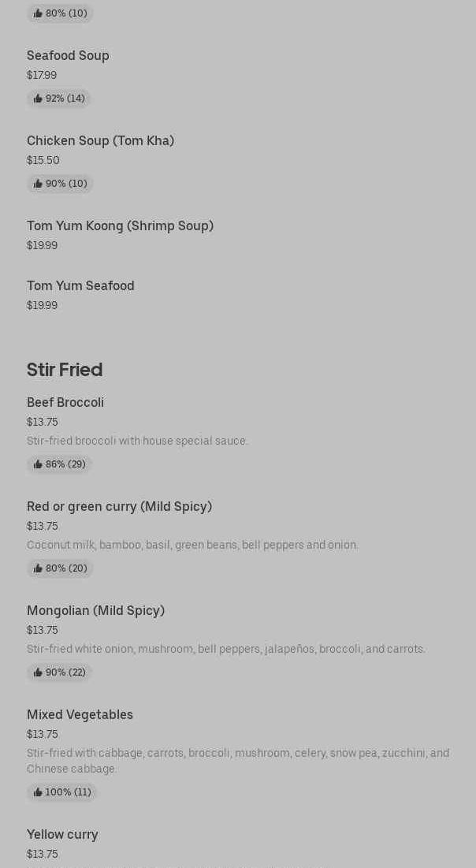
Task: Click the thumbs-up icon on Seafood Soup
Action: (x=38, y=99)
